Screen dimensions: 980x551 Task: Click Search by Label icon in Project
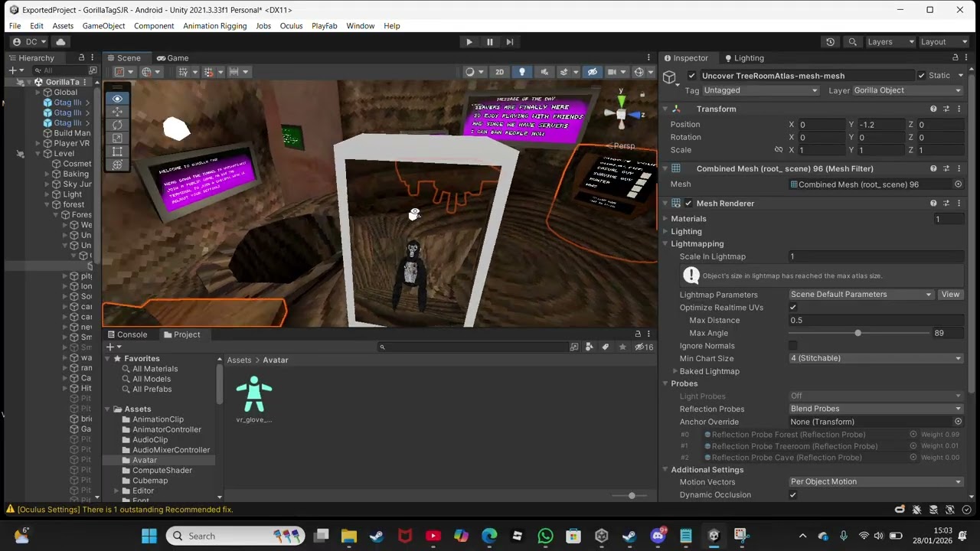605,347
